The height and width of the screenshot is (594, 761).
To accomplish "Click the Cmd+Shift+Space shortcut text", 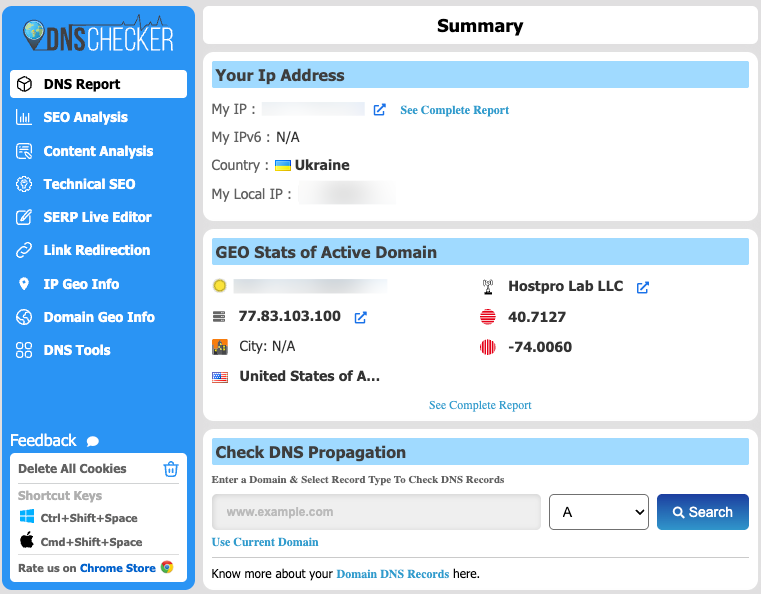I will pyautogui.click(x=91, y=542).
